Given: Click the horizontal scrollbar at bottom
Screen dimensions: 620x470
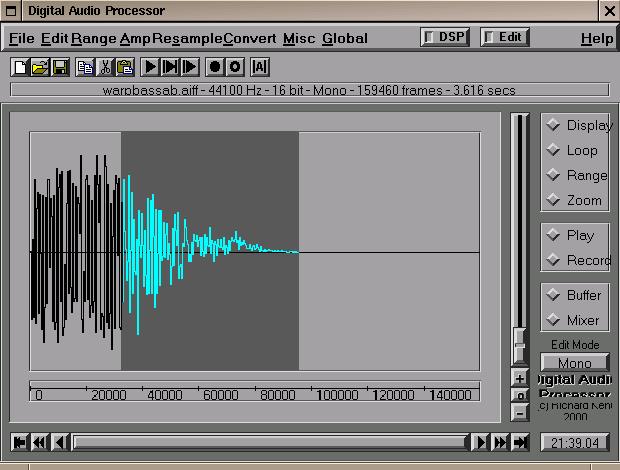Looking at the screenshot, I should point(270,442).
